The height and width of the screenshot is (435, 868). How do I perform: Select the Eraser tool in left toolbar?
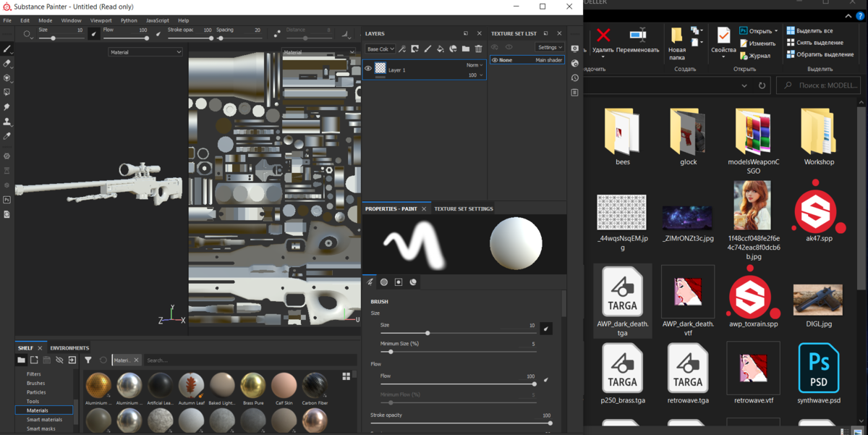[x=7, y=64]
